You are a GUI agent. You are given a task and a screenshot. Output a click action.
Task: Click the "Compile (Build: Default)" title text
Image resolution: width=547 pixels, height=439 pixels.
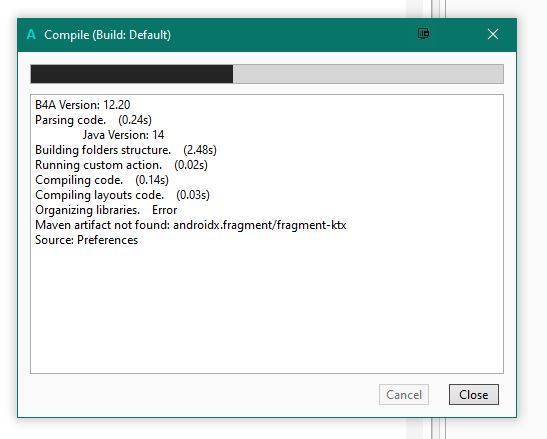(x=107, y=35)
